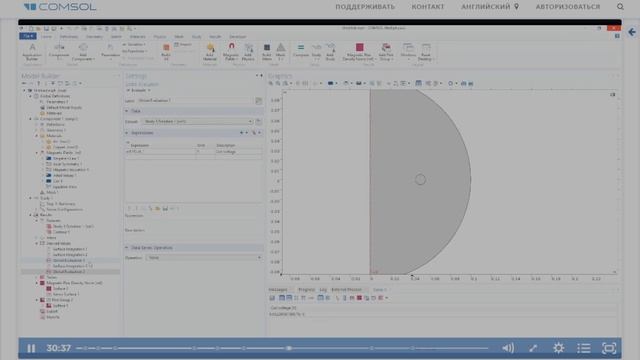Click the Zoom In icon in Graphics toolbar
Viewport: 640px width, 360px height.
pyautogui.click(x=271, y=83)
